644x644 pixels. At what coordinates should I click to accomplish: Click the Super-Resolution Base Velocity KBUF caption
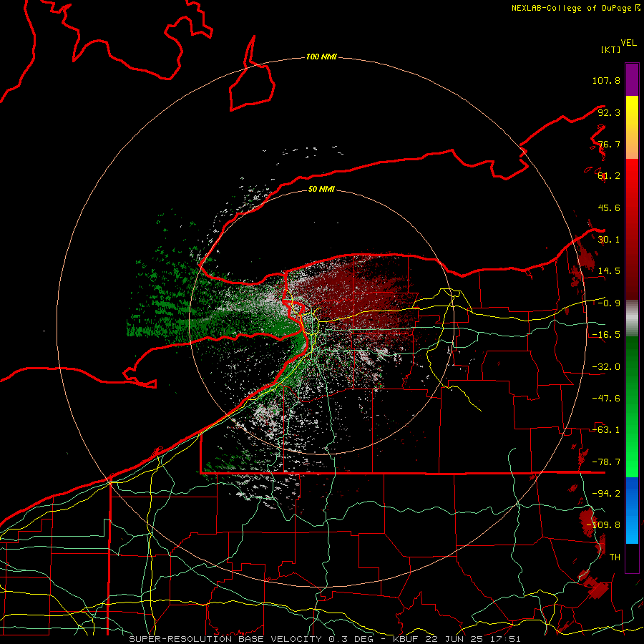325,639
